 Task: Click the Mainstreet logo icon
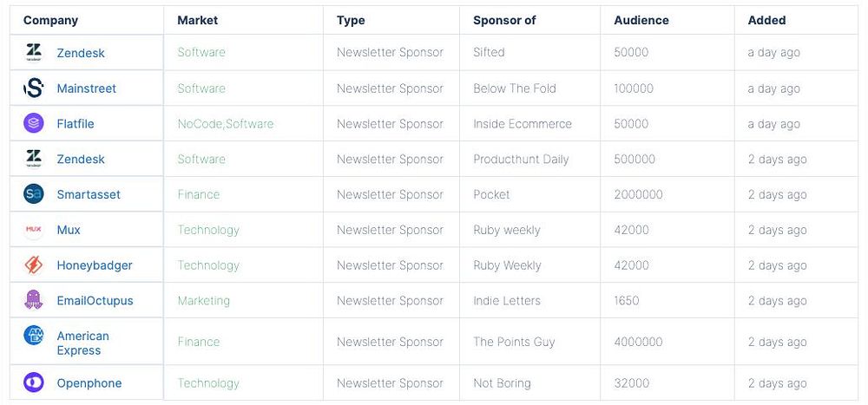point(34,88)
